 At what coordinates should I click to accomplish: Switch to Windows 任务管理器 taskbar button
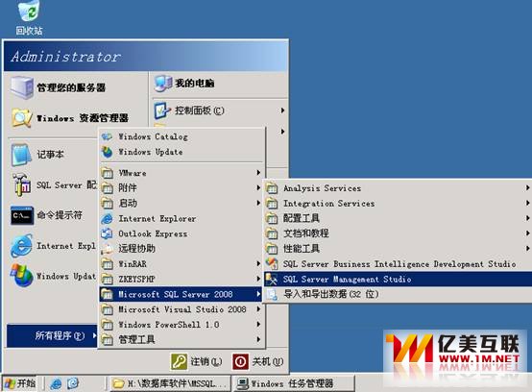[x=294, y=384]
